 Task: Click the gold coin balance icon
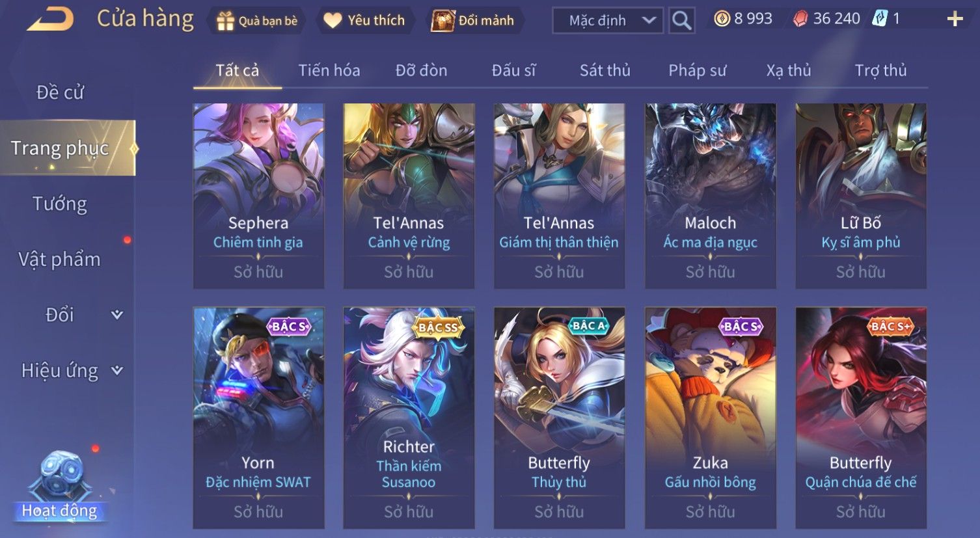pyautogui.click(x=722, y=19)
